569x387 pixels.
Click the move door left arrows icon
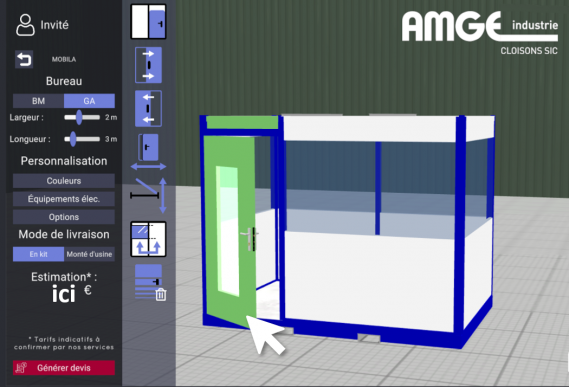pyautogui.click(x=148, y=109)
